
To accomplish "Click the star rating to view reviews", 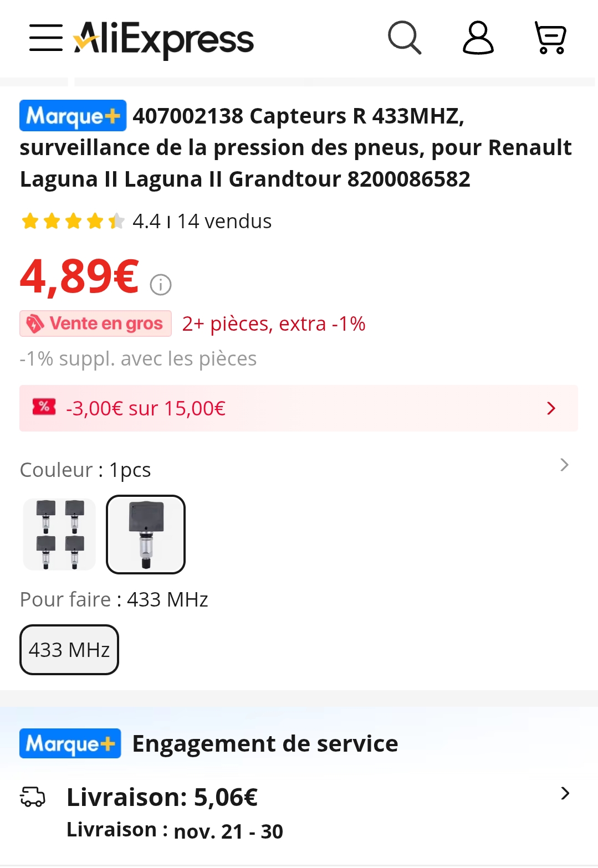I will (x=72, y=222).
